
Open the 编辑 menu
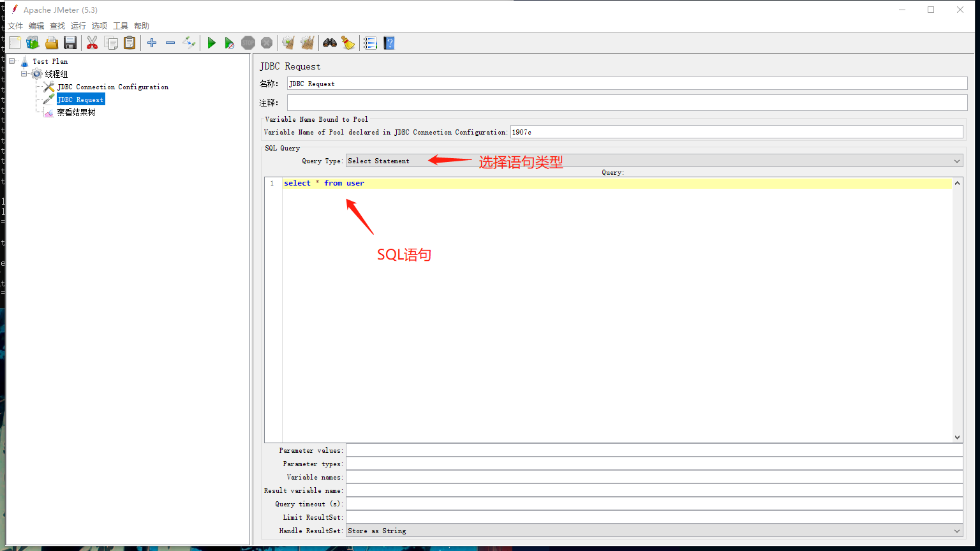pyautogui.click(x=36, y=26)
